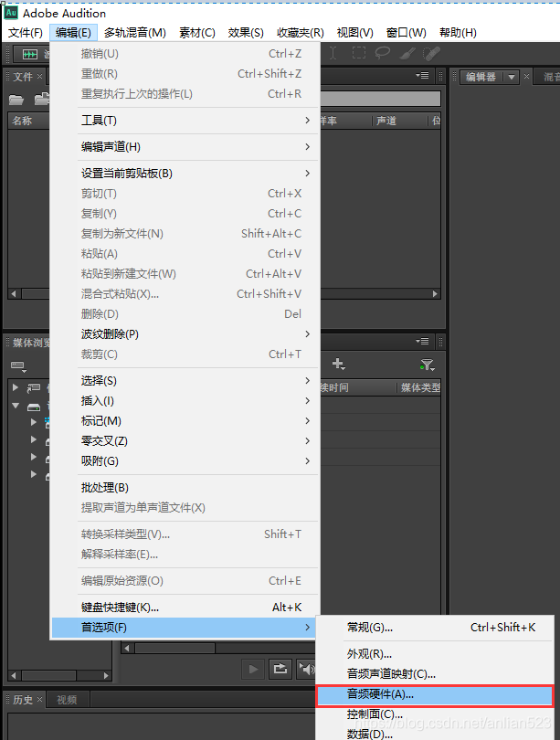Open the 帮助(H) menu
Image resolution: width=560 pixels, height=740 pixels.
tap(458, 33)
